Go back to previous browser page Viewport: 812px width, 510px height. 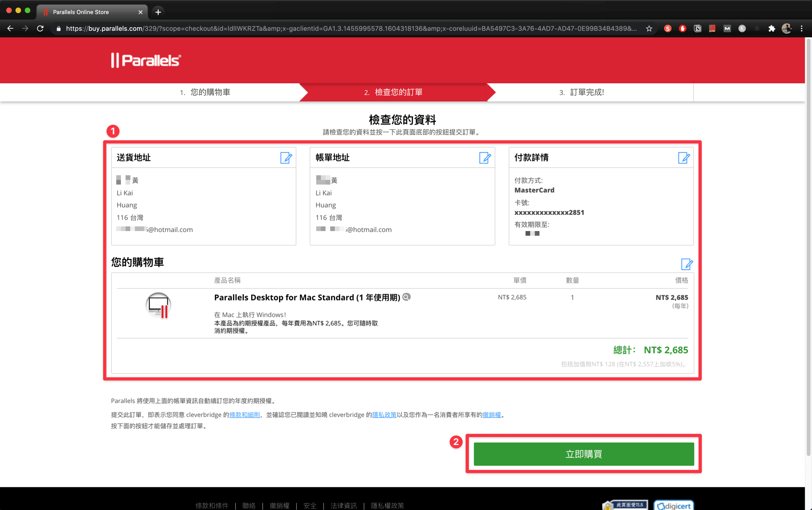tap(10, 28)
